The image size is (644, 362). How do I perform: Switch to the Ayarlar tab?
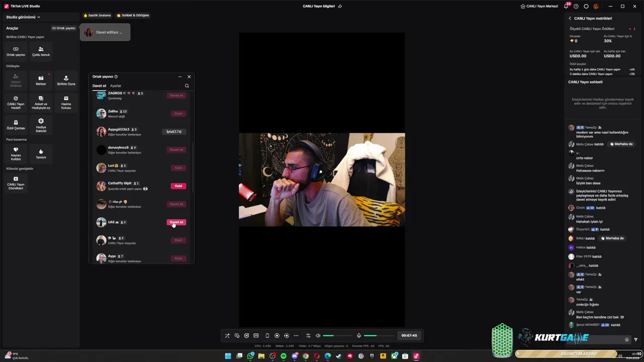coord(116,85)
